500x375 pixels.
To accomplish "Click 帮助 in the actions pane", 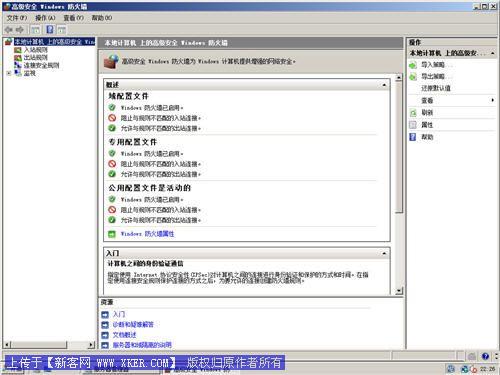I will [427, 137].
